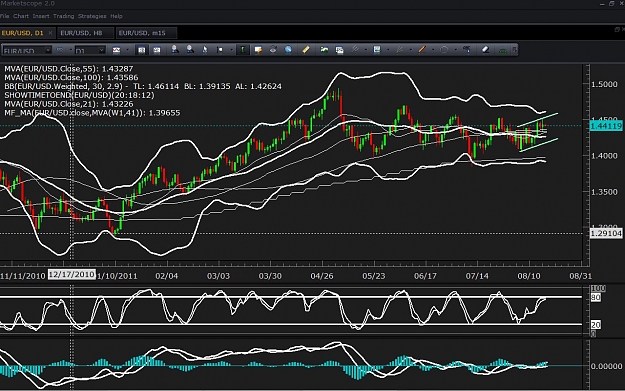Expand the arrow beside the chart type icon
Screen dimensions: 625x391
(x=127, y=50)
